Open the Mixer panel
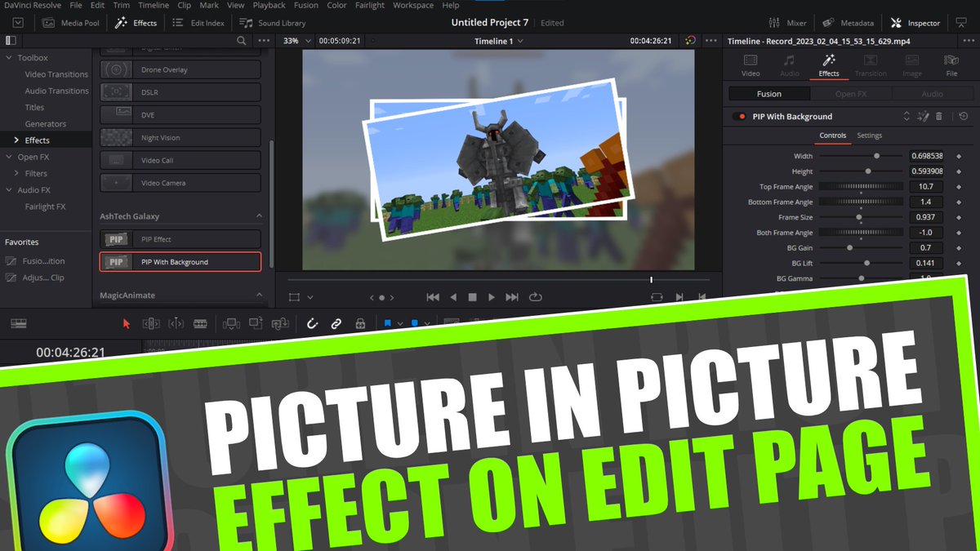This screenshot has width=980, height=551. [x=787, y=23]
